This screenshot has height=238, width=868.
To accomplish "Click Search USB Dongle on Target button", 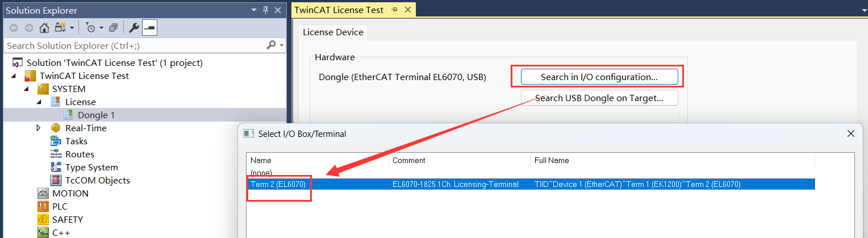I will point(599,98).
